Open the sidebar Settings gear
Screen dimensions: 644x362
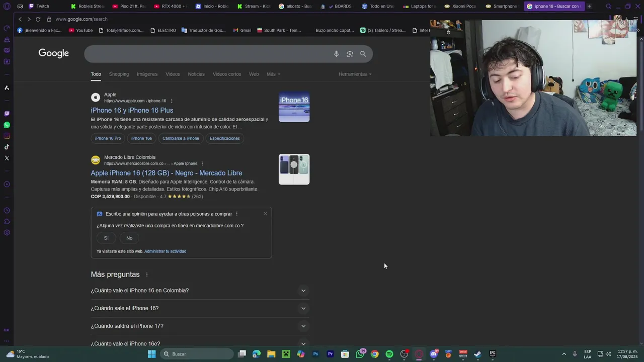[7, 232]
